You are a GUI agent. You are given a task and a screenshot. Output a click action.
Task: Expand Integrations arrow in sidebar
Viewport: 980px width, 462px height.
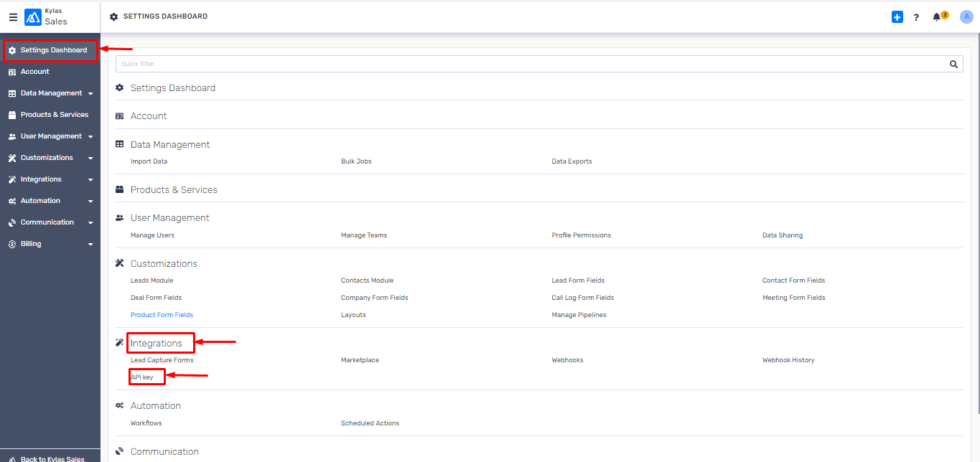pos(90,180)
